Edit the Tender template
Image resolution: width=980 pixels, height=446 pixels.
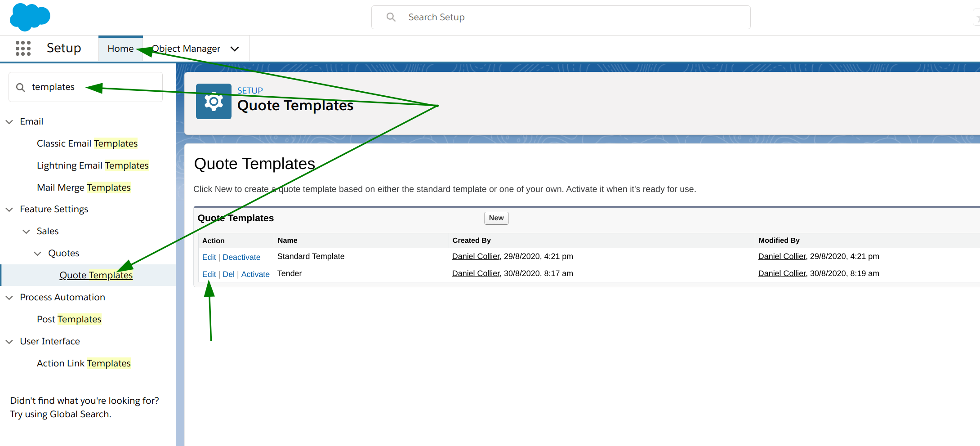(x=209, y=274)
